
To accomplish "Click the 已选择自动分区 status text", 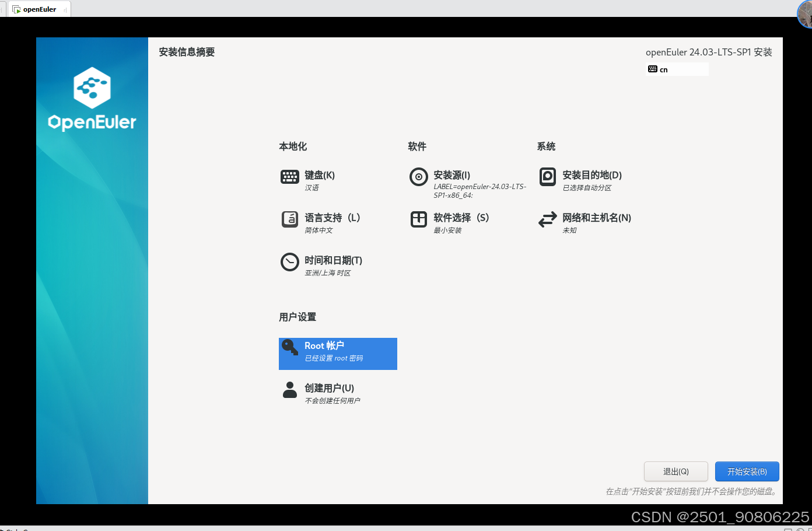I will click(587, 188).
